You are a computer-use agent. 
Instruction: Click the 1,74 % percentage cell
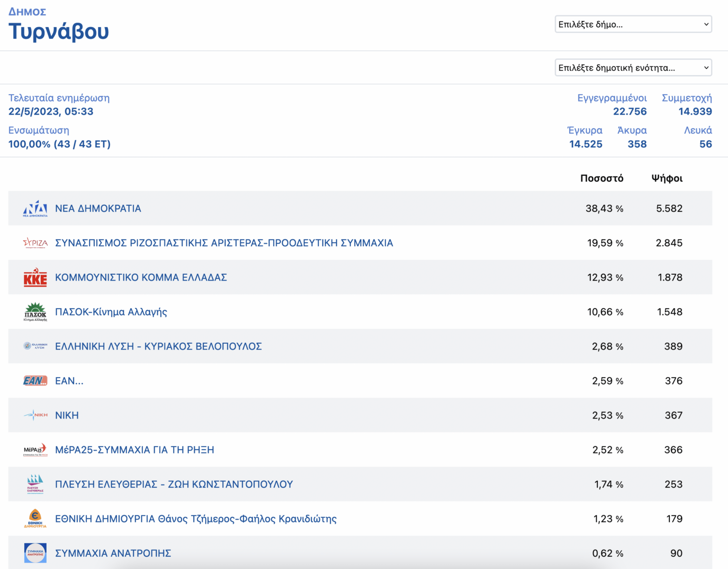click(x=609, y=484)
